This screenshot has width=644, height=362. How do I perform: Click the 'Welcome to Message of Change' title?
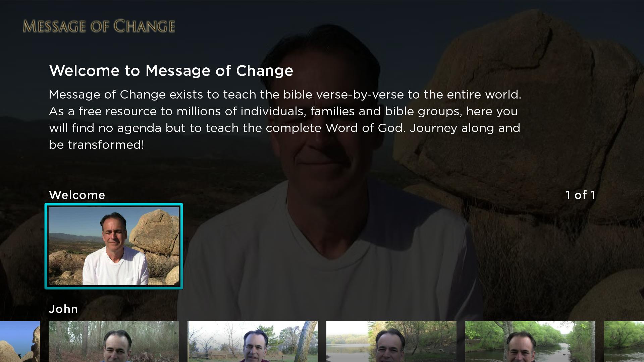tap(171, 71)
